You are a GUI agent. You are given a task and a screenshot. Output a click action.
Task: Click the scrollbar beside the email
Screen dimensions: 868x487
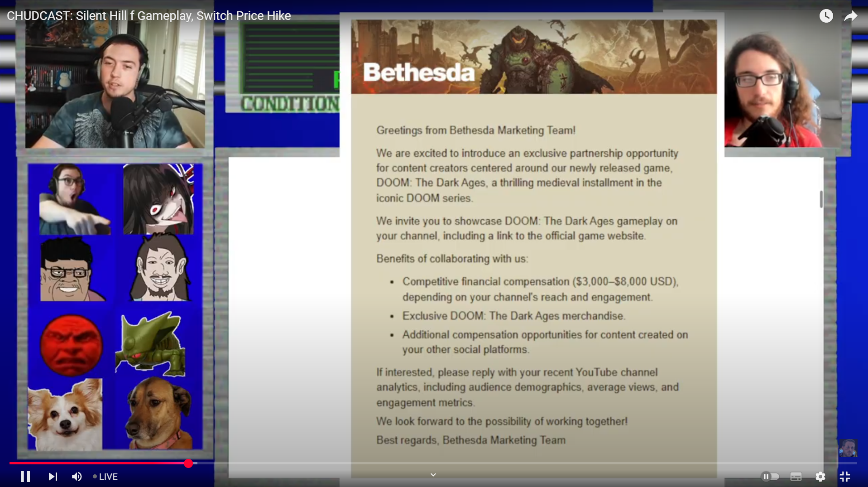tap(821, 199)
